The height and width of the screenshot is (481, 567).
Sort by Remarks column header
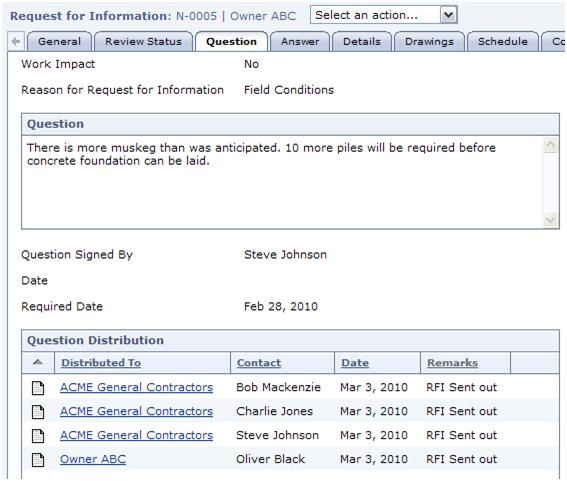[452, 363]
